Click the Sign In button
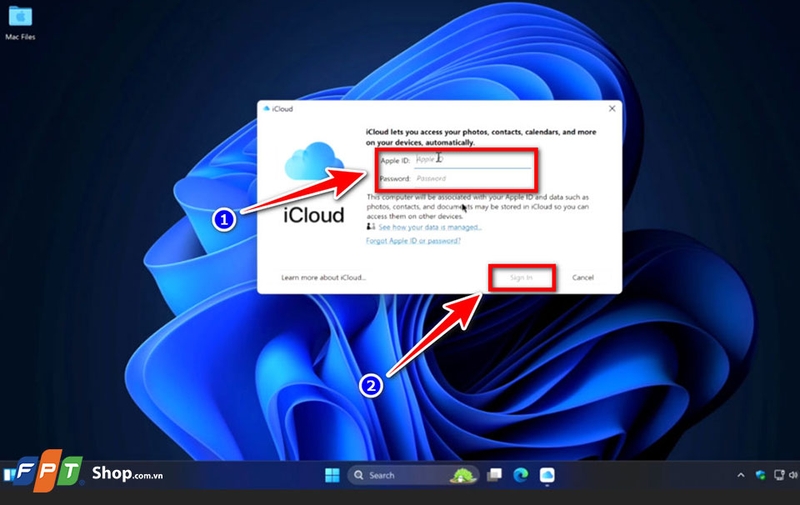 pyautogui.click(x=521, y=277)
